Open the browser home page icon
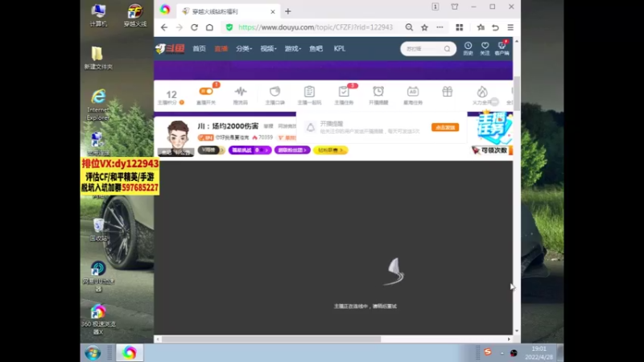This screenshot has height=362, width=644. tap(209, 27)
